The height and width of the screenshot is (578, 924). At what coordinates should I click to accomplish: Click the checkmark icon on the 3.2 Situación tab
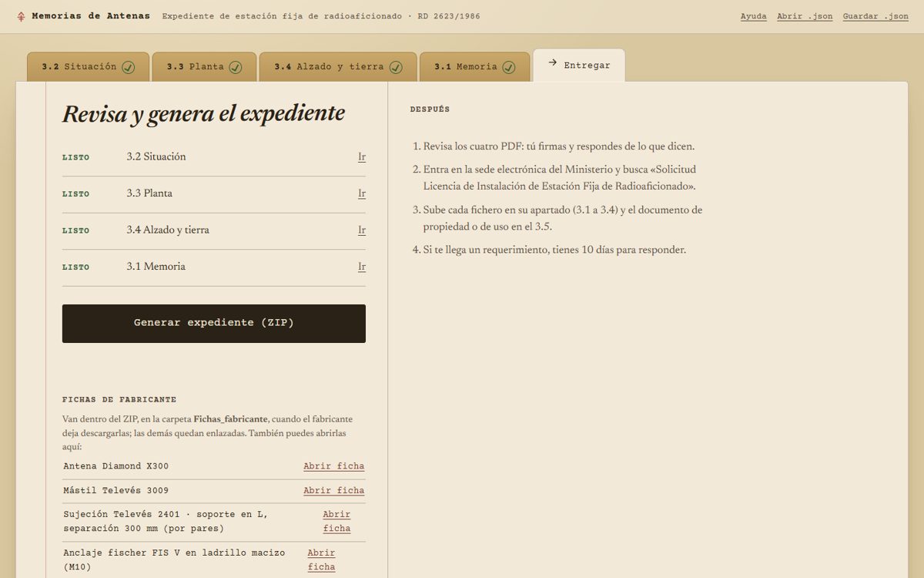coord(128,67)
